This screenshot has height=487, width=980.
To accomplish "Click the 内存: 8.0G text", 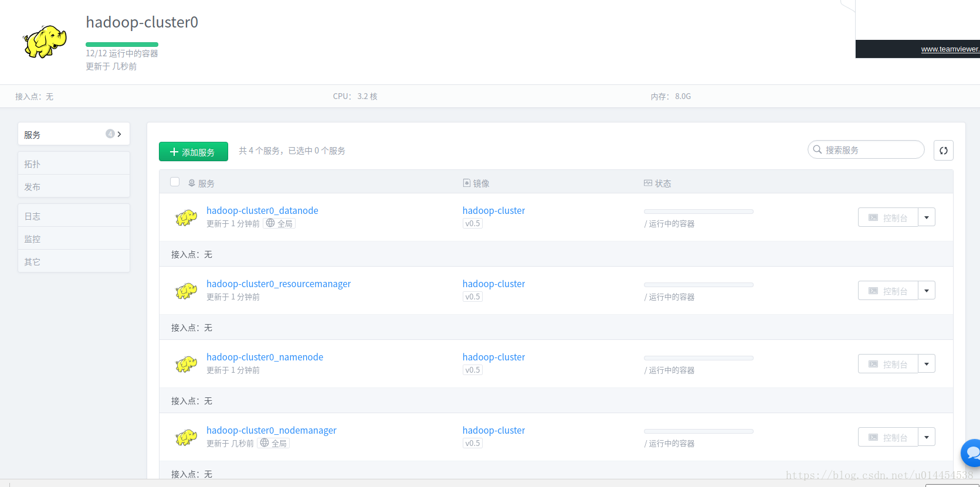I will click(671, 96).
